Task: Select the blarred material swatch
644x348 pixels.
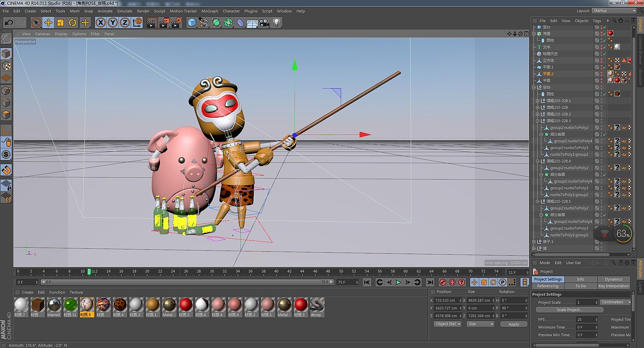Action: point(53,307)
